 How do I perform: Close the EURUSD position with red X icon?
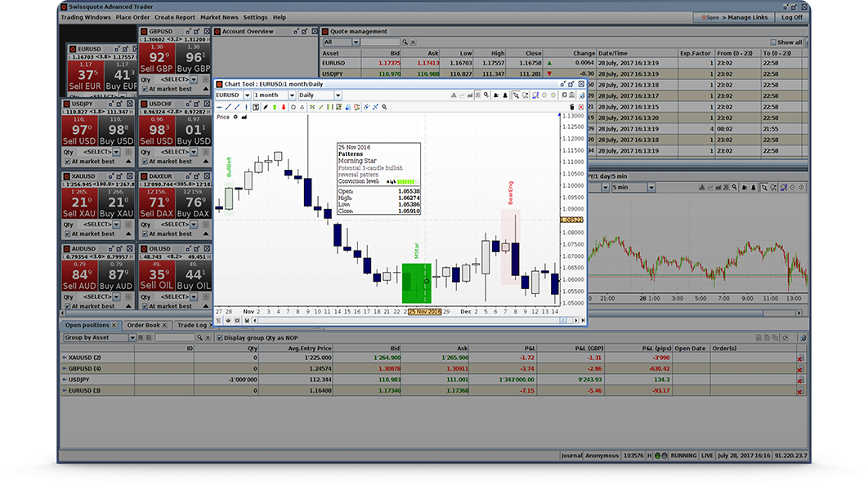(800, 391)
